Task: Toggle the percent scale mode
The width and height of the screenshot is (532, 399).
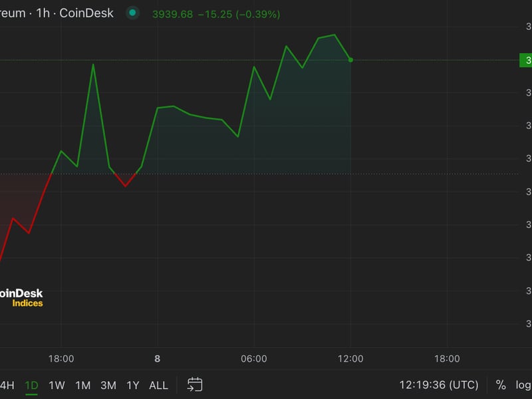Action: (x=501, y=384)
